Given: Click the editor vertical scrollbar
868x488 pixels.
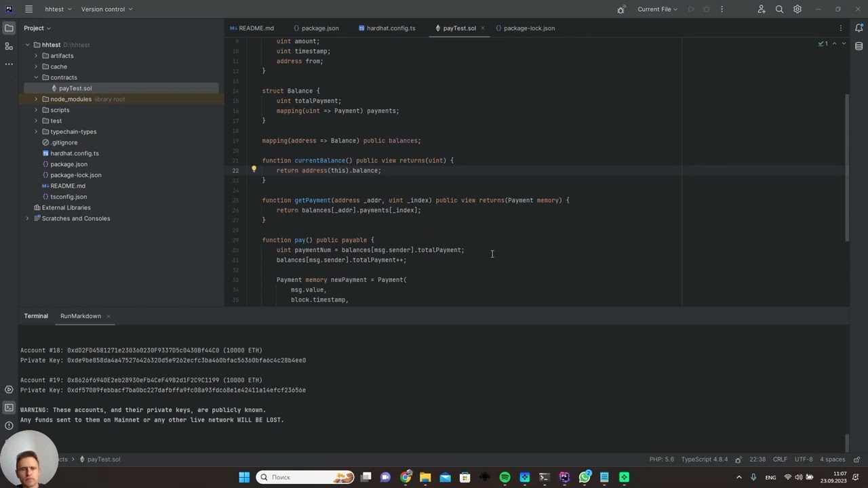Looking at the screenshot, I should click(x=847, y=166).
